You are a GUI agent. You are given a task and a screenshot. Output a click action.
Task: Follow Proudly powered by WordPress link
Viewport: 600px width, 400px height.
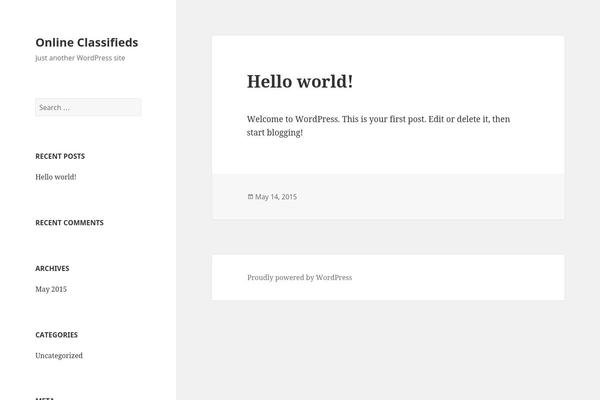(x=300, y=278)
